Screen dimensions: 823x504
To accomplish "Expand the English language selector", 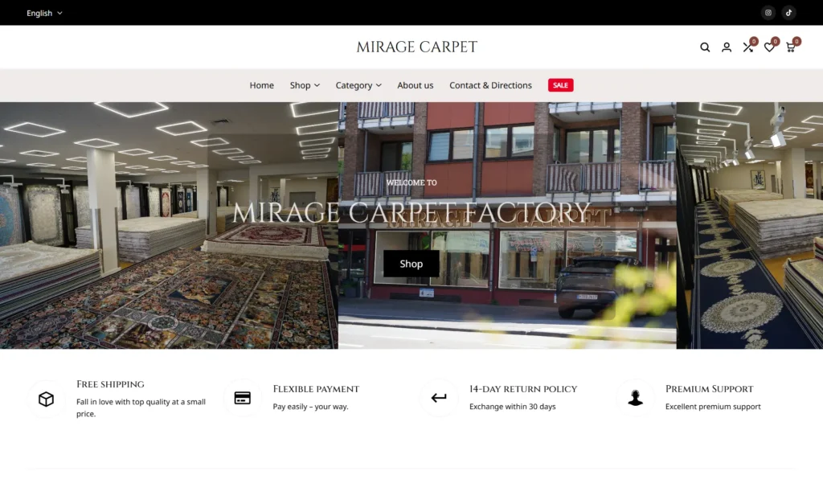I will (x=44, y=13).
